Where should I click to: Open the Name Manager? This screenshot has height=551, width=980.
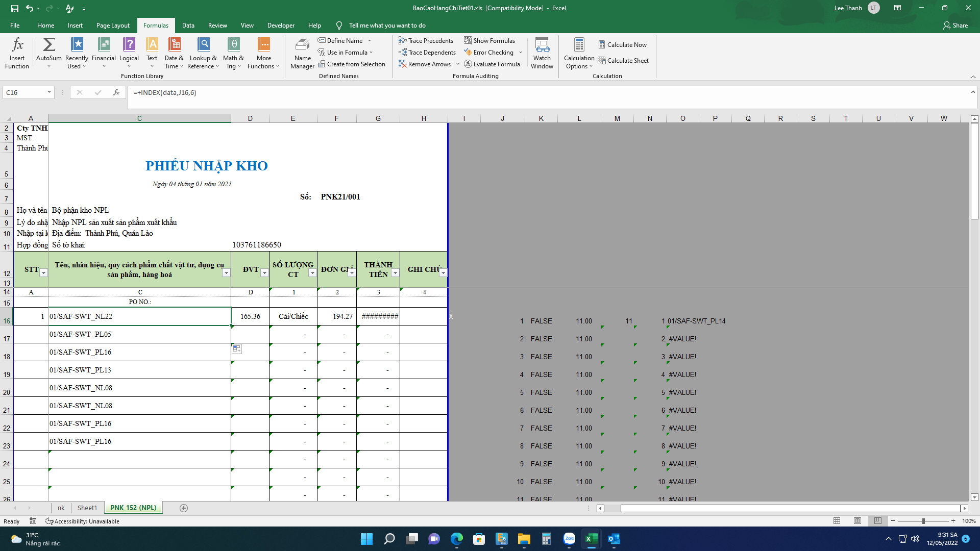click(302, 53)
